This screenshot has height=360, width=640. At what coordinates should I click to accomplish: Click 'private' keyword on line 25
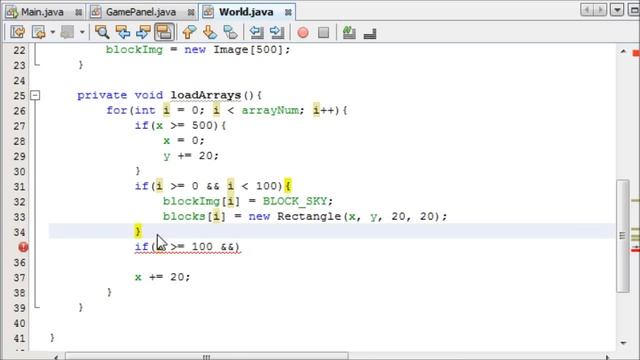(102, 95)
